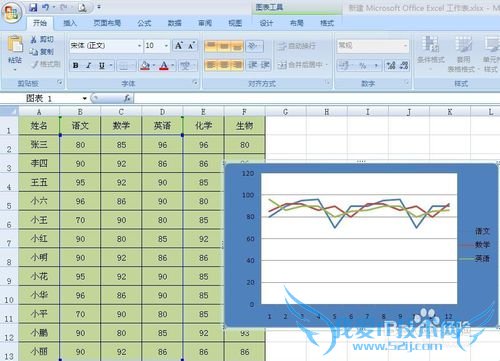Viewport: 500px width, 361px height.
Task: Open the font name dropdown 宋体 (正文)
Action: tap(140, 46)
